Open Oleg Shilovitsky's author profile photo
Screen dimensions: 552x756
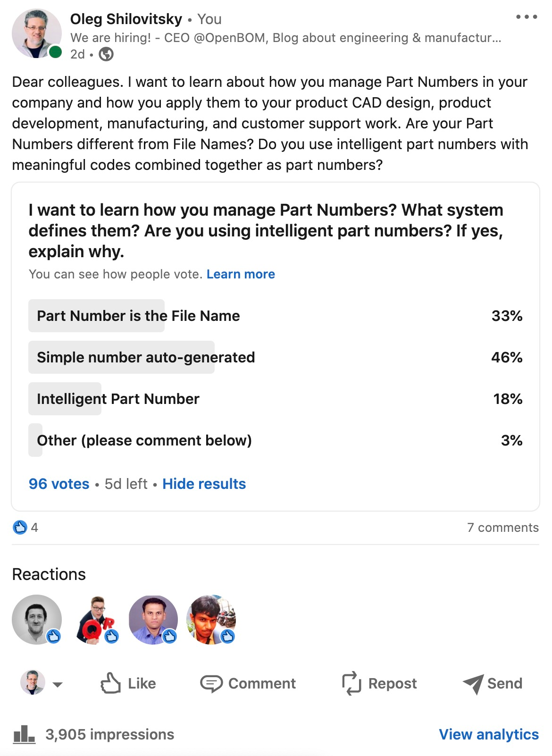[x=37, y=34]
